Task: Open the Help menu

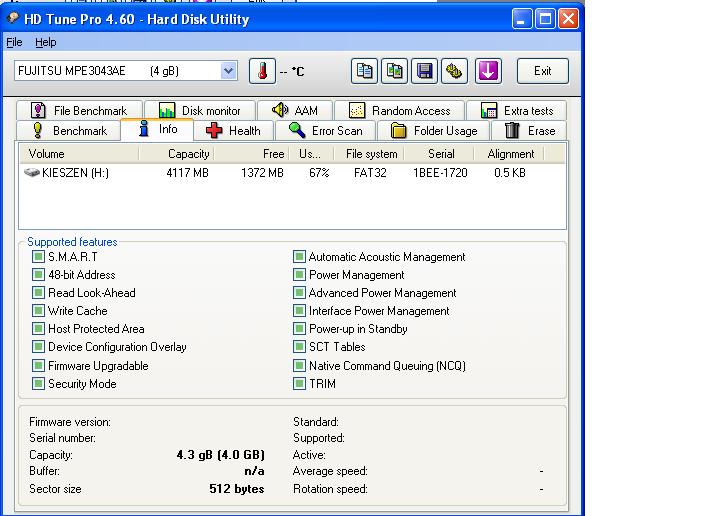Action: [46, 42]
